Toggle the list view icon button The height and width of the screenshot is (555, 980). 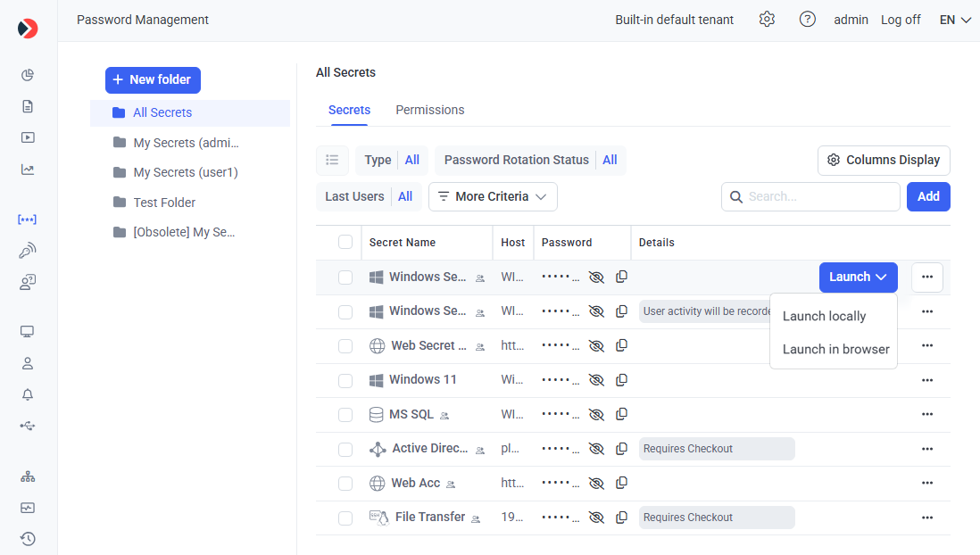click(333, 160)
